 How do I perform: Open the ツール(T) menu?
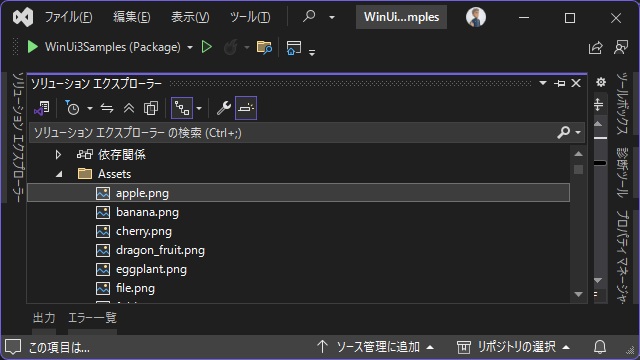[250, 17]
